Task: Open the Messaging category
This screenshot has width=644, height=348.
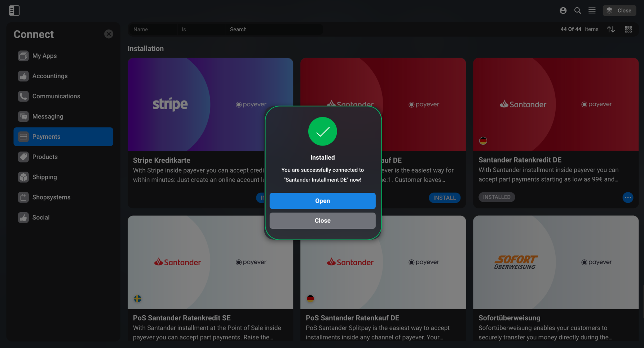Action: click(x=63, y=116)
